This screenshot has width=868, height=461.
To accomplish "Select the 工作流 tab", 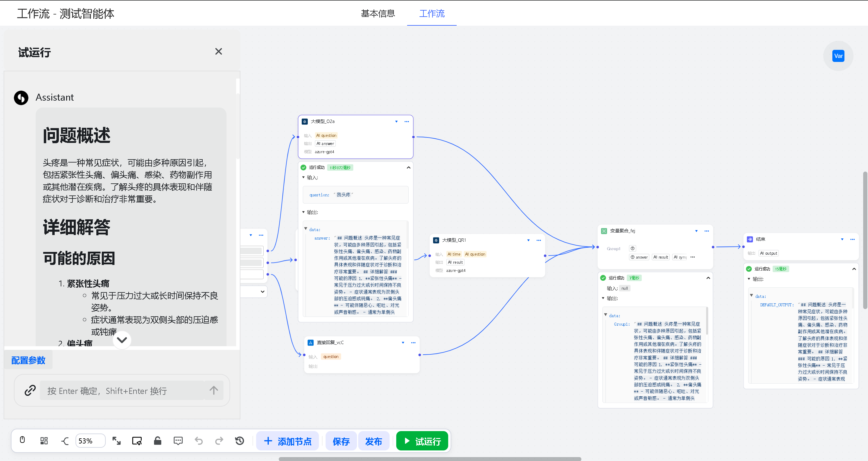I will [432, 14].
